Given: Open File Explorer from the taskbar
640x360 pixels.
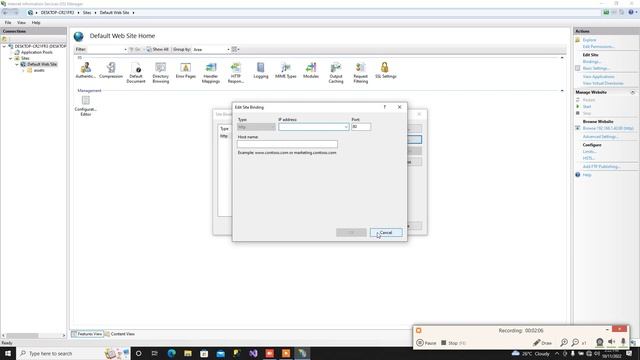Looking at the screenshot, I should coord(188,353).
